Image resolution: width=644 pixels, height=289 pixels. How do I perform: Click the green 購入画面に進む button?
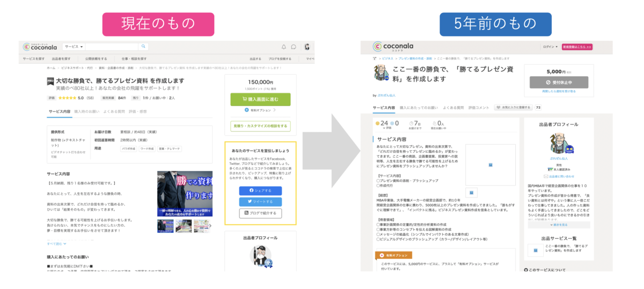(260, 99)
